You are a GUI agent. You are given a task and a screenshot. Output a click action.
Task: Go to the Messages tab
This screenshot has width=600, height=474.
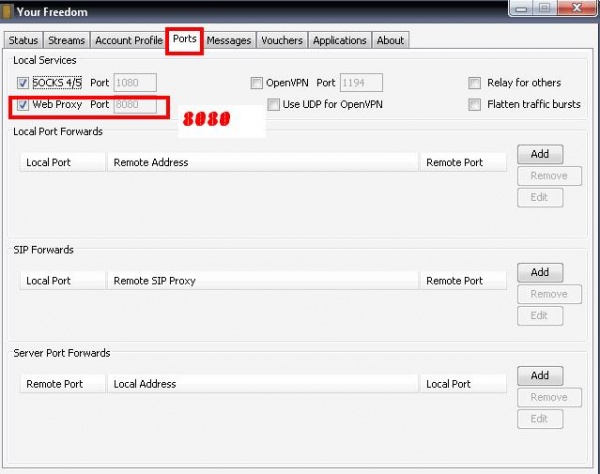pos(229,40)
